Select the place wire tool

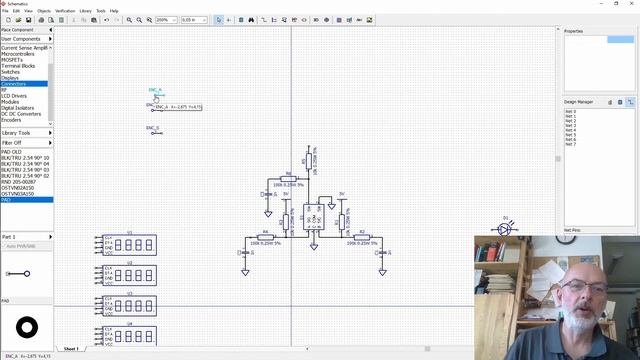coord(264,20)
